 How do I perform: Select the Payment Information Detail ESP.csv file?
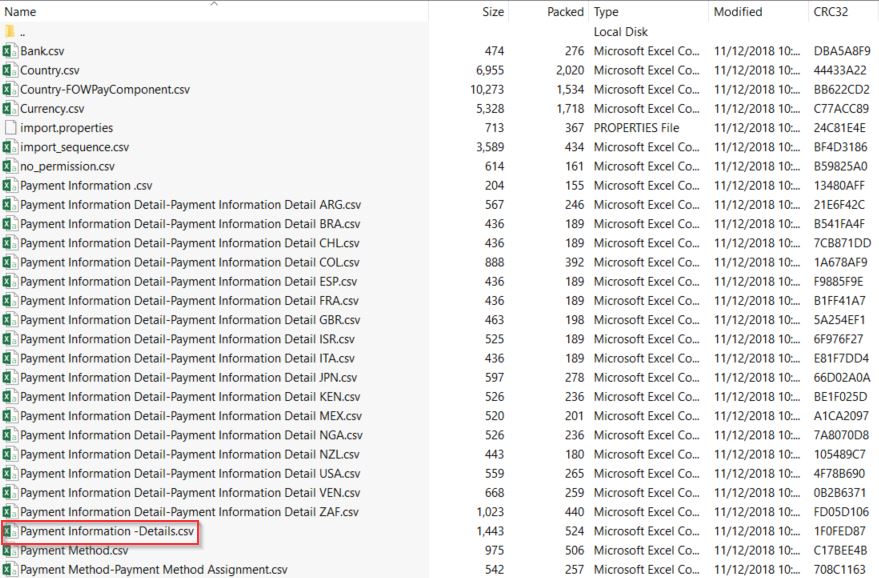(x=188, y=281)
